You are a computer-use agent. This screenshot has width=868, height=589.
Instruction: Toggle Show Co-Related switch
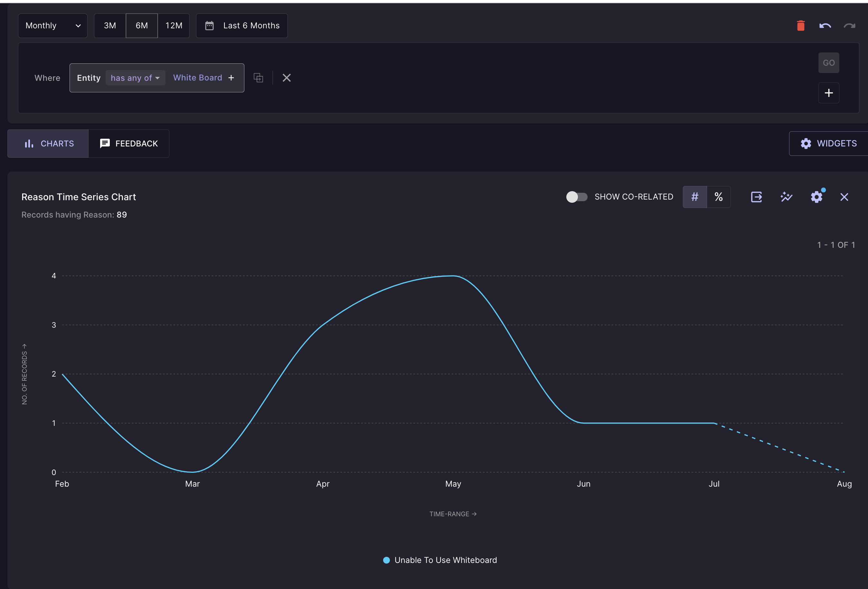point(576,197)
